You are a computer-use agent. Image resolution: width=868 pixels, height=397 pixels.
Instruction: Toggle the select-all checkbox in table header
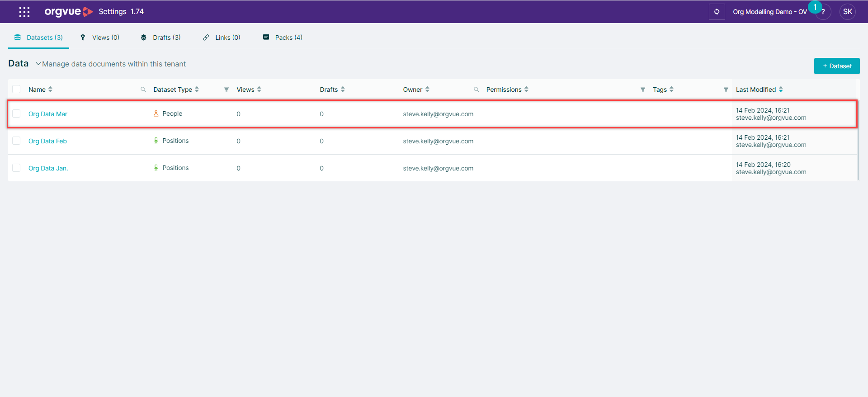pyautogui.click(x=16, y=89)
